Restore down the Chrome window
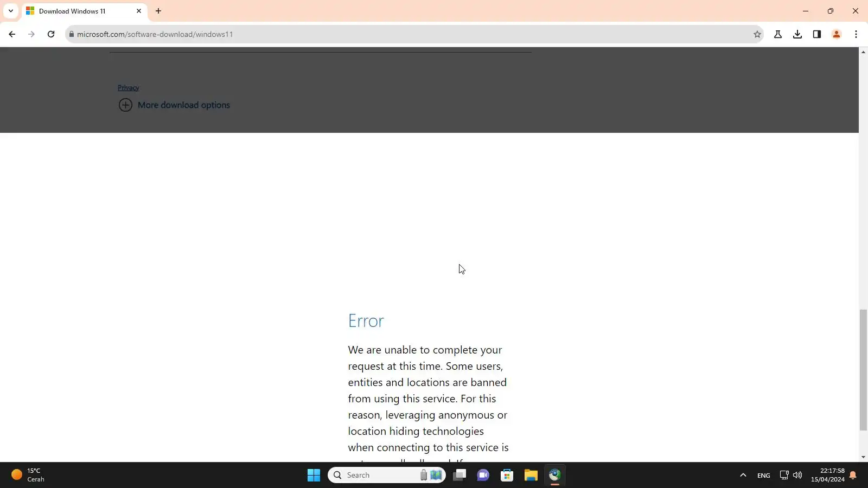Screen dimensions: 868x488 tap(831, 11)
